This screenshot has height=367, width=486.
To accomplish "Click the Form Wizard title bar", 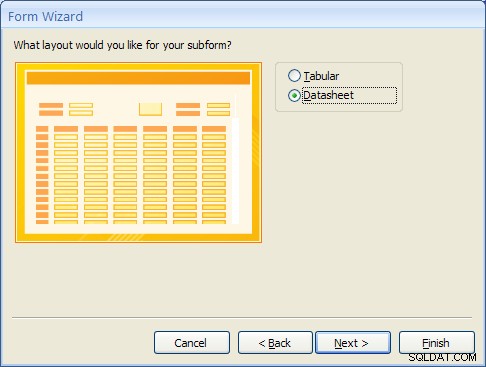I will 243,16.
